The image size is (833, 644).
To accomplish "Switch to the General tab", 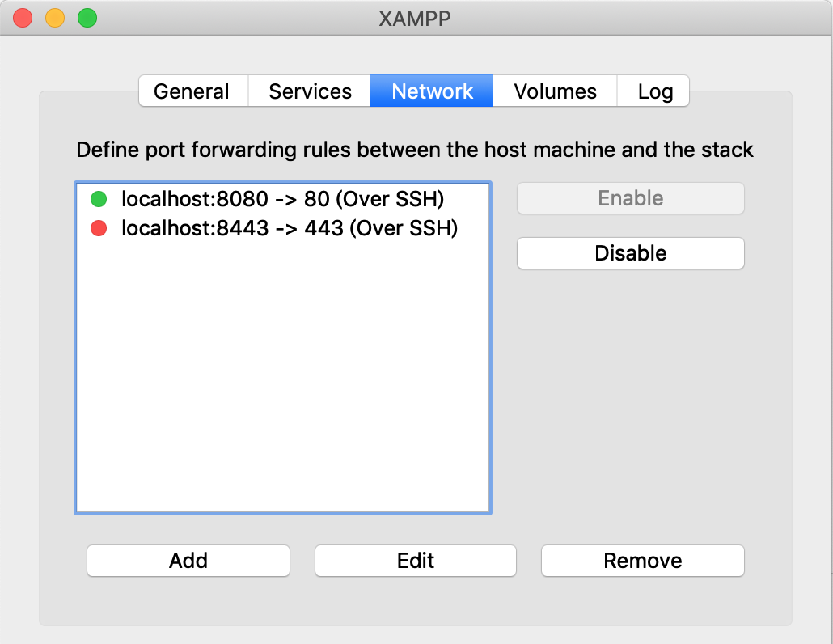I will [193, 91].
